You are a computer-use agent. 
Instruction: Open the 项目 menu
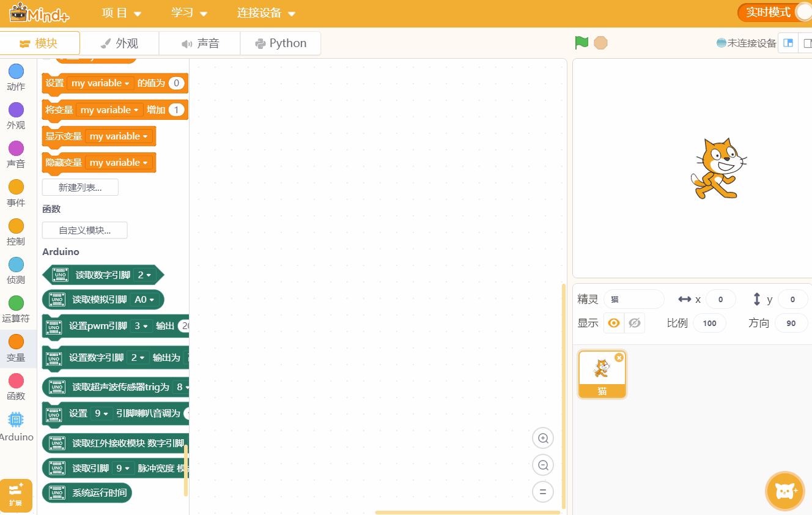coord(121,13)
